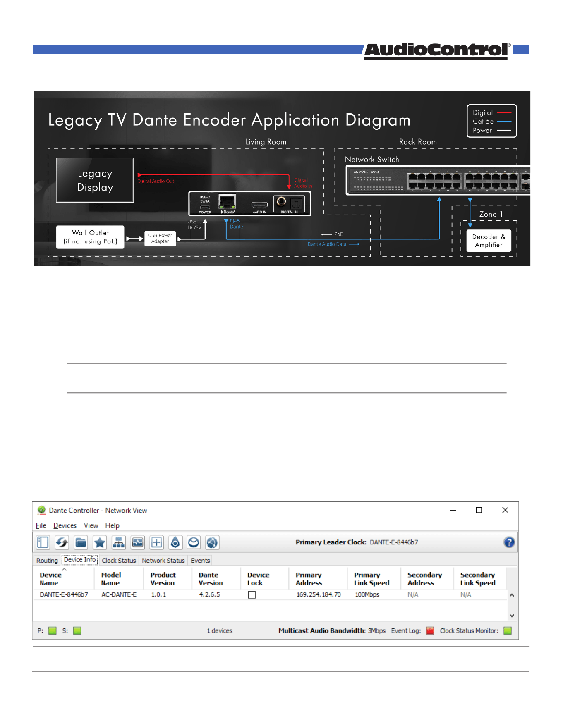Image resolution: width=563 pixels, height=728 pixels.
Task: Select the Device Info tab
Action: 80,560
